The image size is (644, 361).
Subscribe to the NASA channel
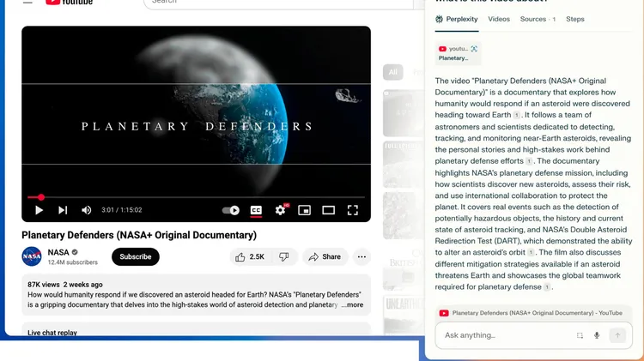click(x=136, y=256)
